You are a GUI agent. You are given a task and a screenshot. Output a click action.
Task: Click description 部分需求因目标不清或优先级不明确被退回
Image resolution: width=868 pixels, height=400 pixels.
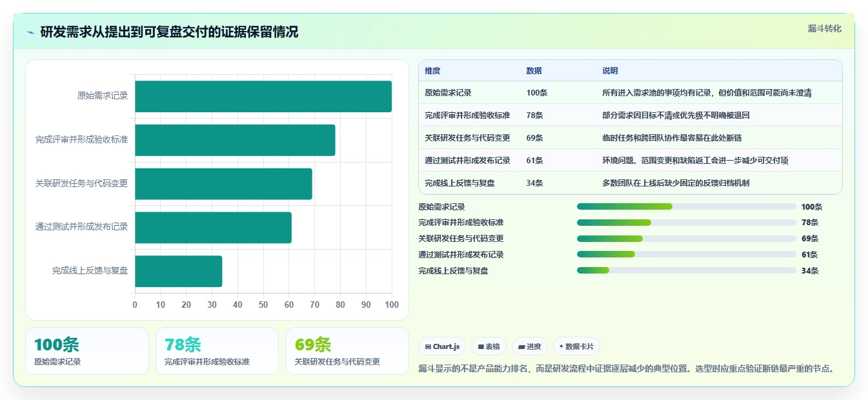click(x=676, y=115)
